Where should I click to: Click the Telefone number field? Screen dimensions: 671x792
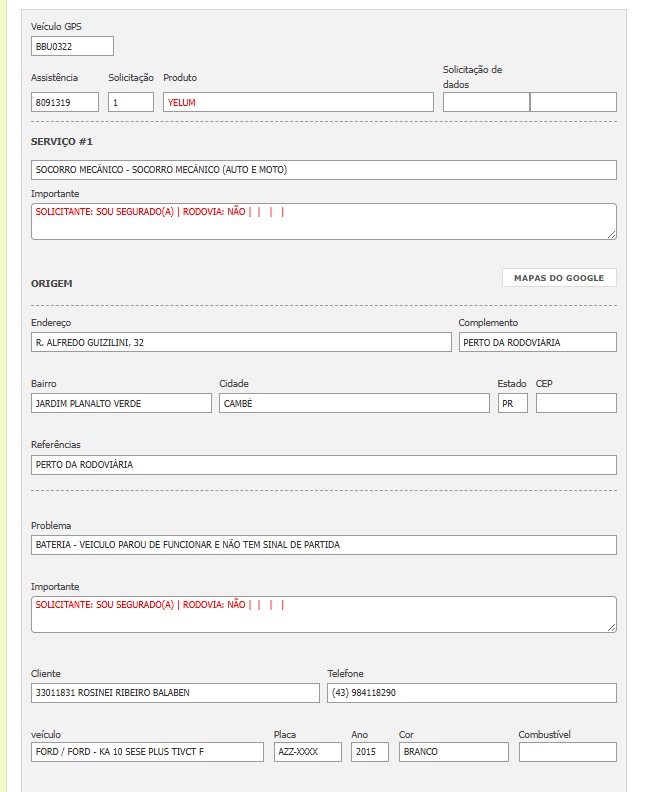(471, 693)
